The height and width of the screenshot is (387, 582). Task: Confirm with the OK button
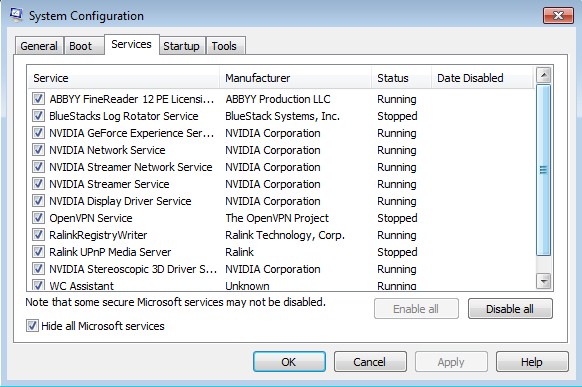289,362
